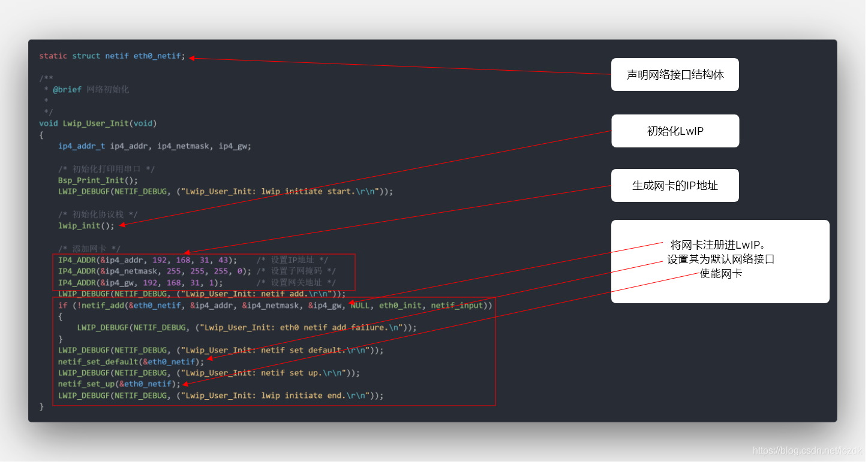
Task: Click the '设置子网掩码' comment
Action: click(297, 271)
